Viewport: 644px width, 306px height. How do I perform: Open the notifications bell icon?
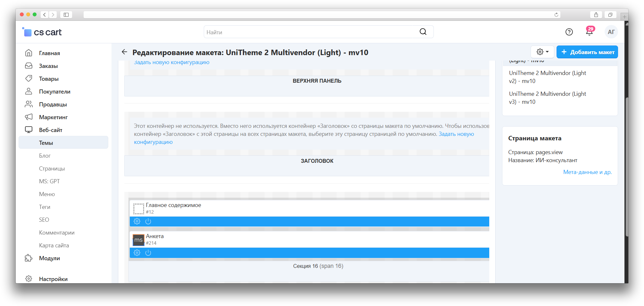(x=589, y=32)
